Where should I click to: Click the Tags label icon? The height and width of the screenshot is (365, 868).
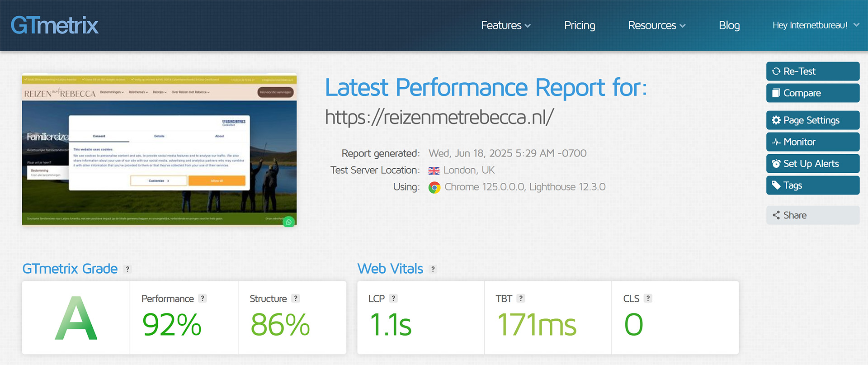776,185
